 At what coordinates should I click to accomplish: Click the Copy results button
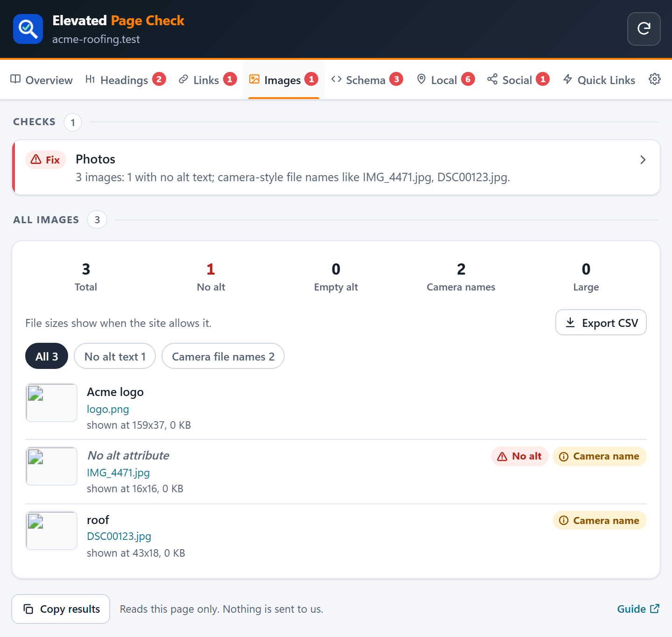click(61, 609)
